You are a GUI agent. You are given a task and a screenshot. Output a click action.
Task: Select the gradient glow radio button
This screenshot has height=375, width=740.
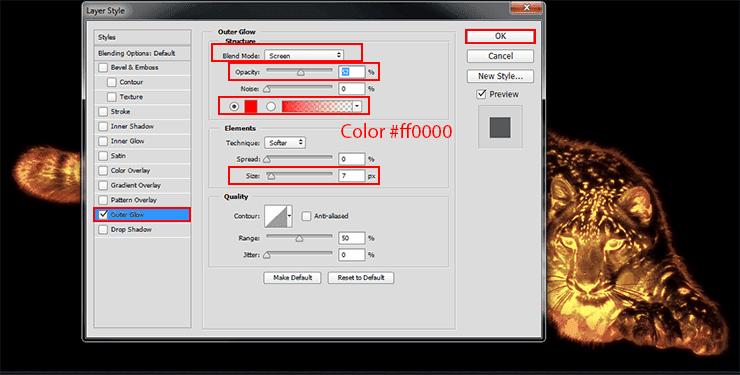click(x=270, y=107)
